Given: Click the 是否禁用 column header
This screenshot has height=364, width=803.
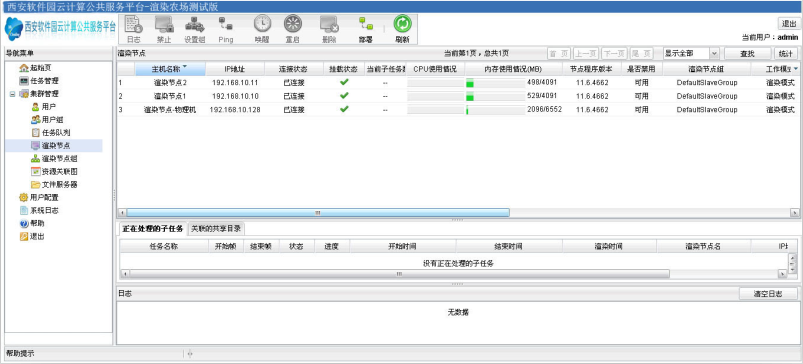Looking at the screenshot, I should pyautogui.click(x=641, y=69).
